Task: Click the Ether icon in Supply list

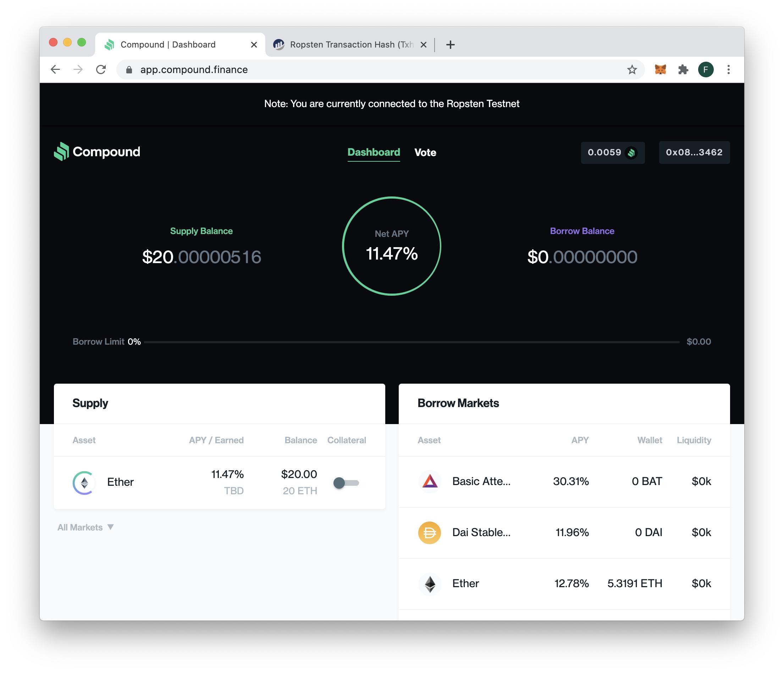Action: (84, 482)
